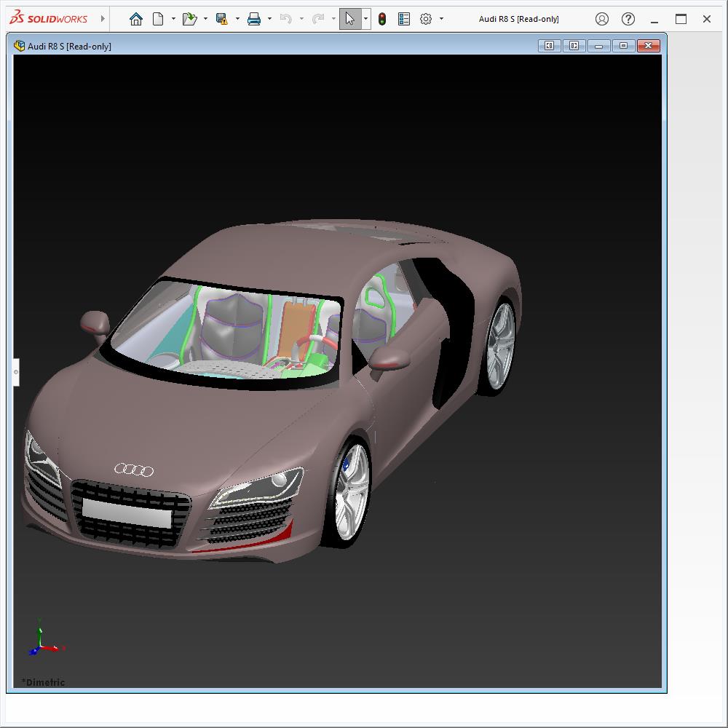Click the Home (Welcome) icon
Screen dimensions: 728x728
pos(136,19)
